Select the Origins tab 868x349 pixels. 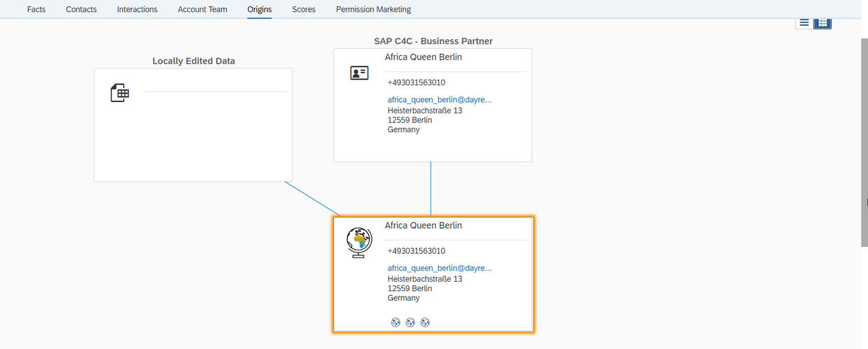coord(259,10)
